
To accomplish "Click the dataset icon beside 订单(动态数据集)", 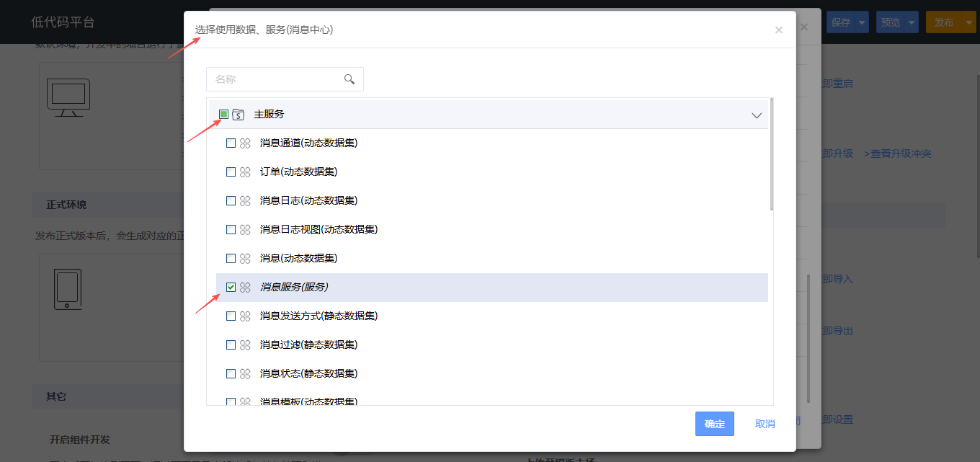I will (245, 172).
